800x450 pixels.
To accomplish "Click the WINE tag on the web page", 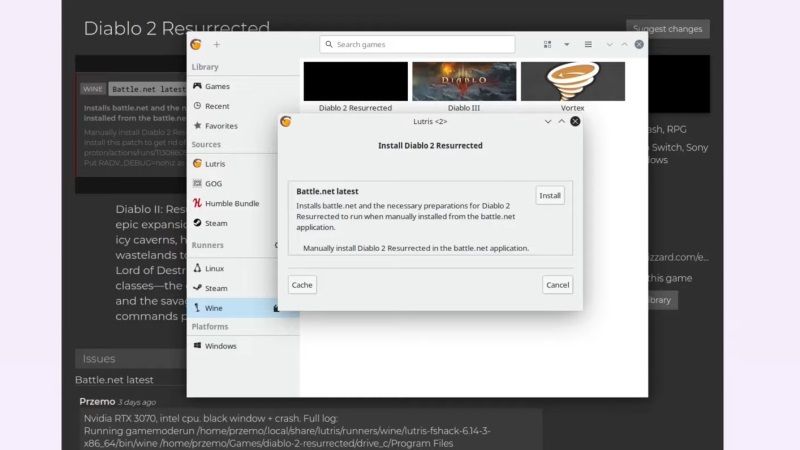I will pos(93,89).
